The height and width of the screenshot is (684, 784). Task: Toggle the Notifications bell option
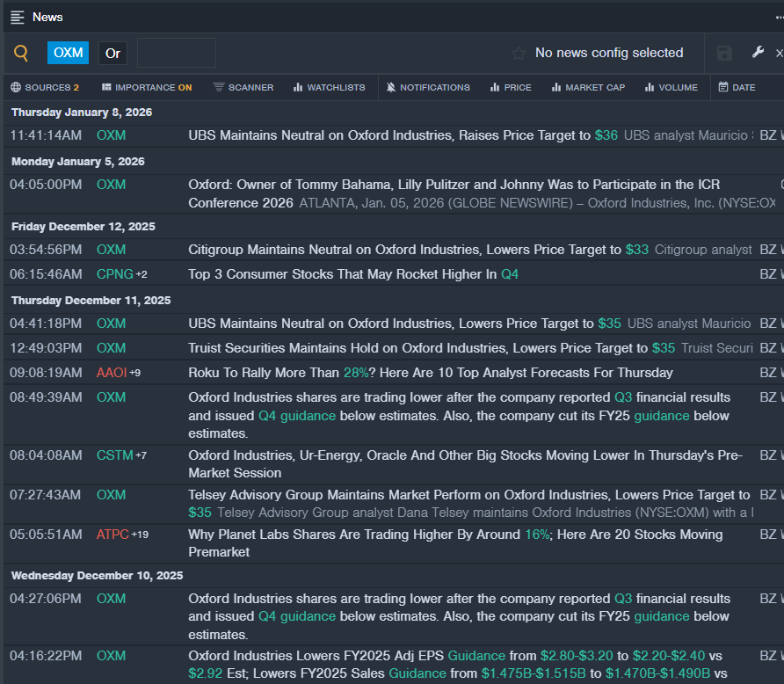(x=428, y=87)
